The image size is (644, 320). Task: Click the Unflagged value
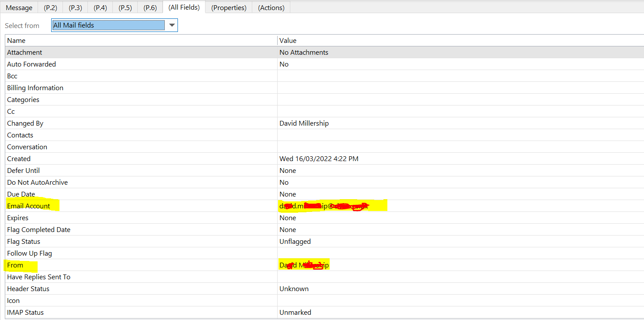tap(295, 241)
